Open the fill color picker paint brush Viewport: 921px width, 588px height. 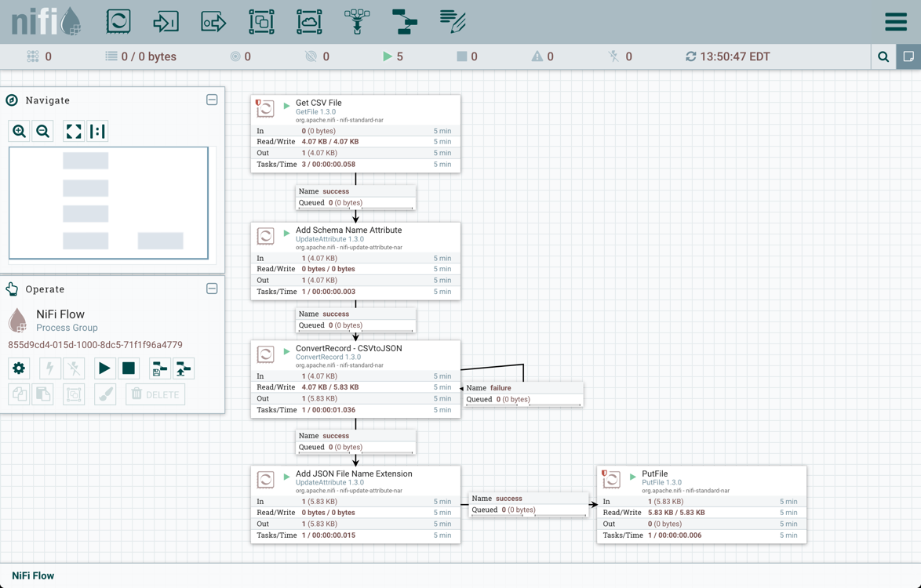104,394
